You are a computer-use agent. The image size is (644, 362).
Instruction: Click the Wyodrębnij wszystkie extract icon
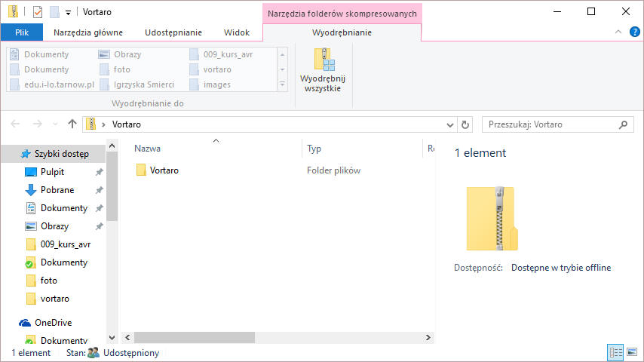[x=324, y=60]
